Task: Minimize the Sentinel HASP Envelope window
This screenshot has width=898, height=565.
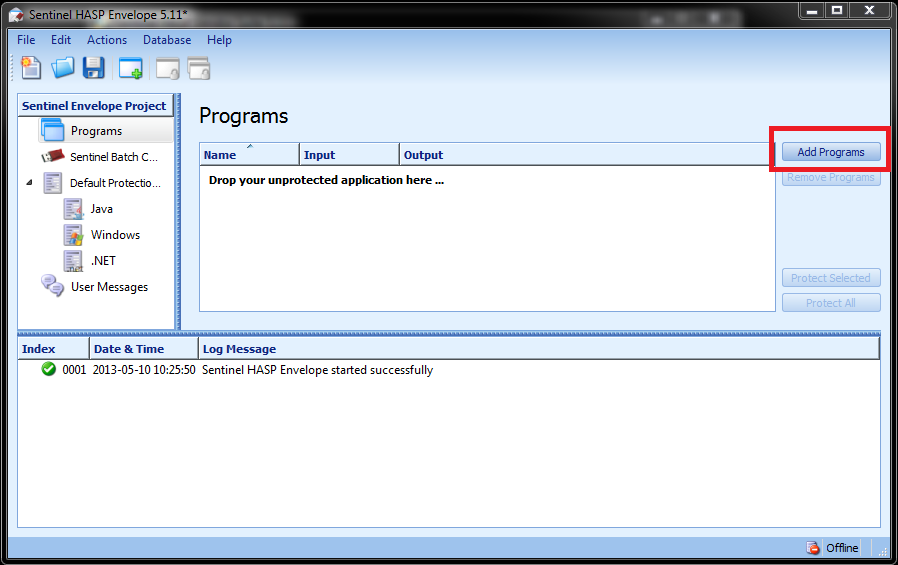Action: tap(812, 11)
